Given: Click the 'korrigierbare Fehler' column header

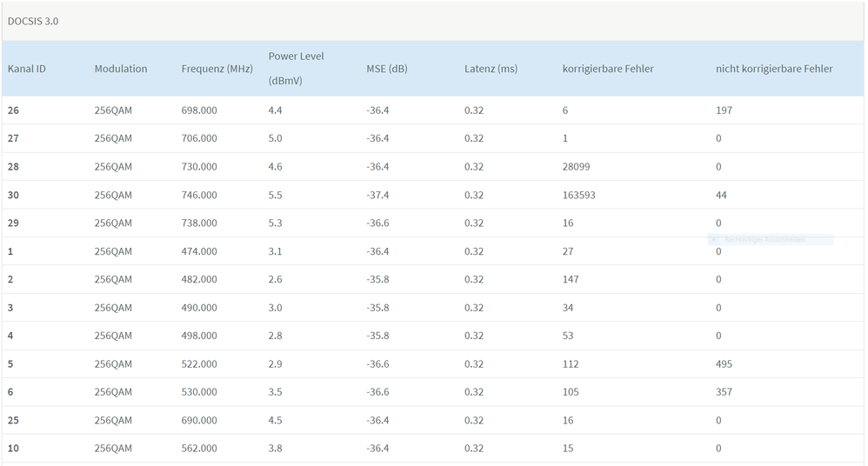Looking at the screenshot, I should [608, 69].
